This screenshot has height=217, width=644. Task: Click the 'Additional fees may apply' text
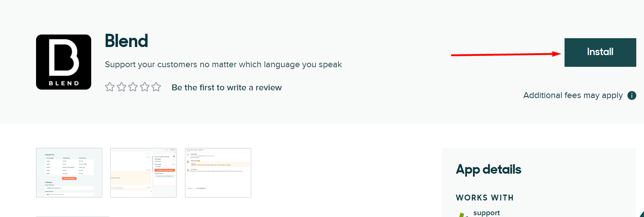[x=573, y=95]
